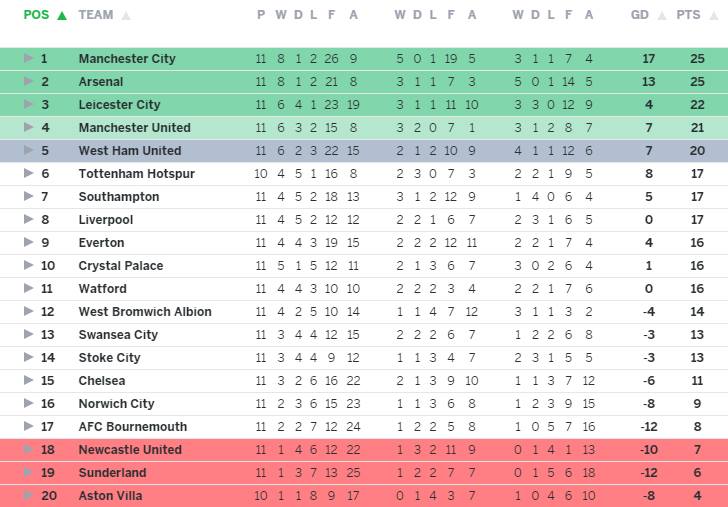
Task: Click the sort arrow beside PTS
Action: tap(714, 16)
